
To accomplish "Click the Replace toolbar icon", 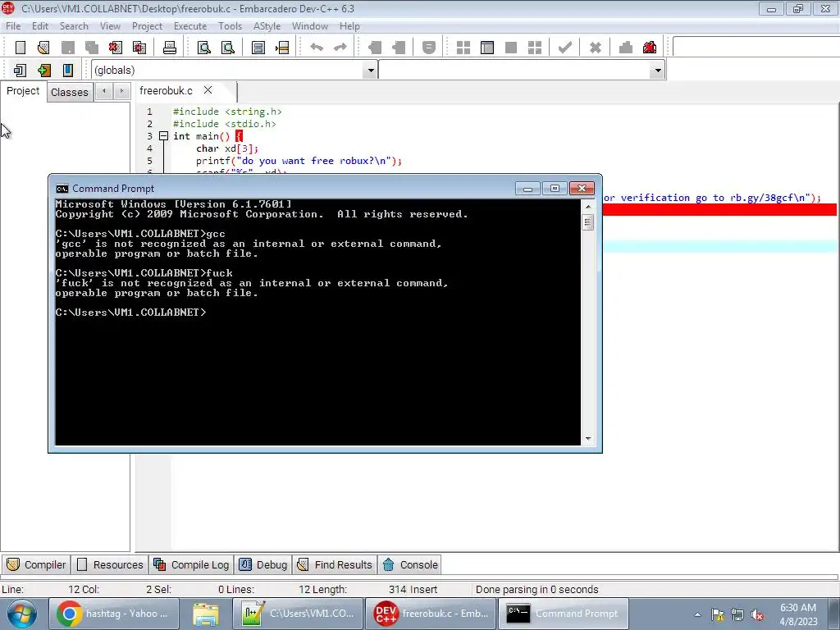I will (228, 48).
